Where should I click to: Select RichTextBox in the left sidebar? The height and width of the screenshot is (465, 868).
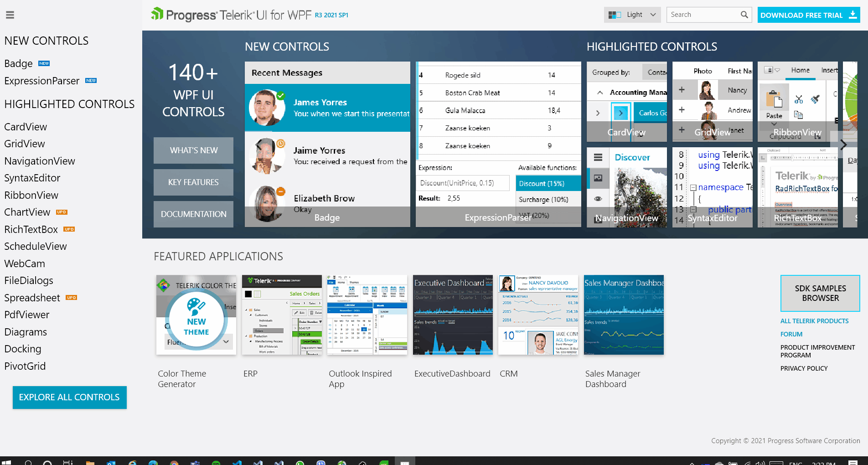(x=31, y=229)
